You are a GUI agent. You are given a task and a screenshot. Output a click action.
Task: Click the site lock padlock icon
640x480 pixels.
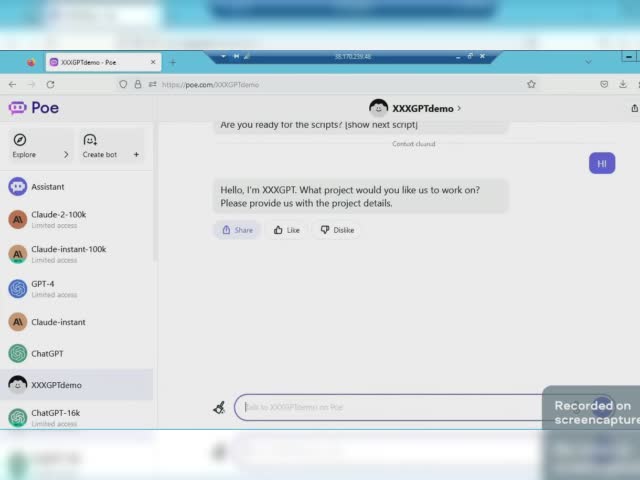tap(138, 84)
